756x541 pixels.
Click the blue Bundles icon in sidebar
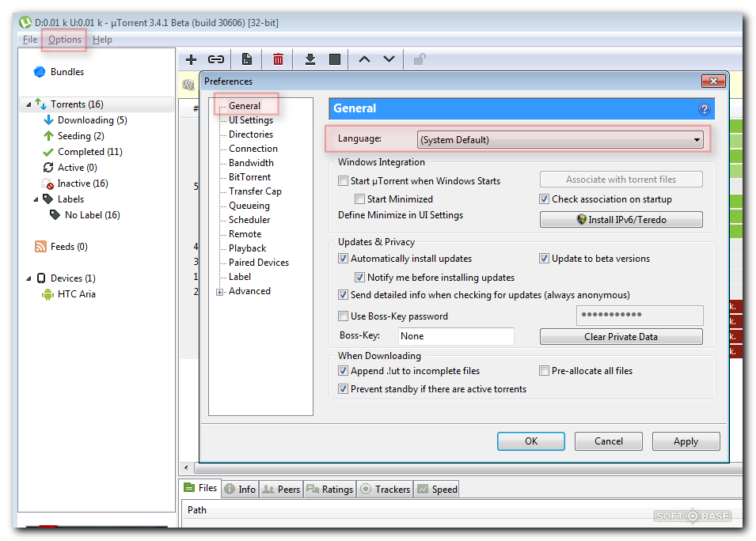click(40, 72)
